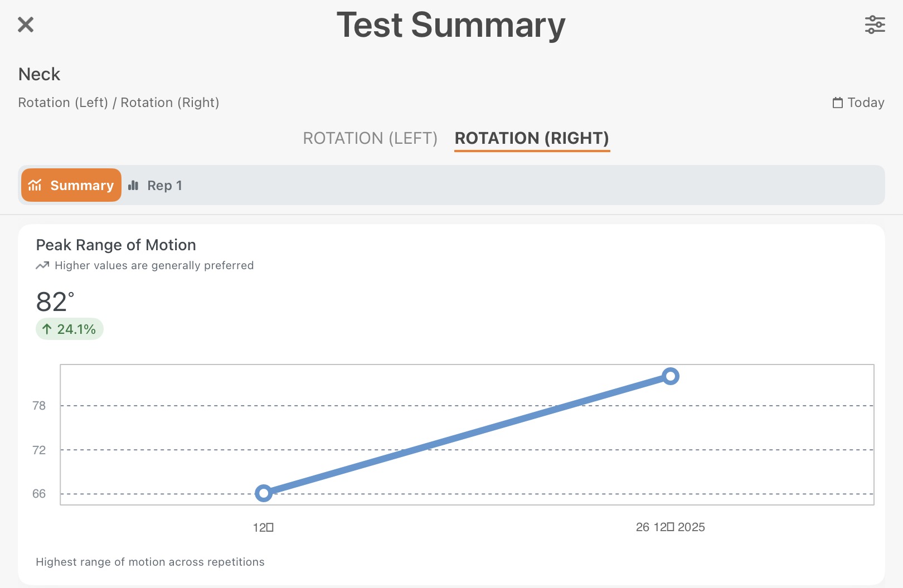Select the lower data point on the chart
Viewport: 903px width, 588px height.
click(x=264, y=493)
